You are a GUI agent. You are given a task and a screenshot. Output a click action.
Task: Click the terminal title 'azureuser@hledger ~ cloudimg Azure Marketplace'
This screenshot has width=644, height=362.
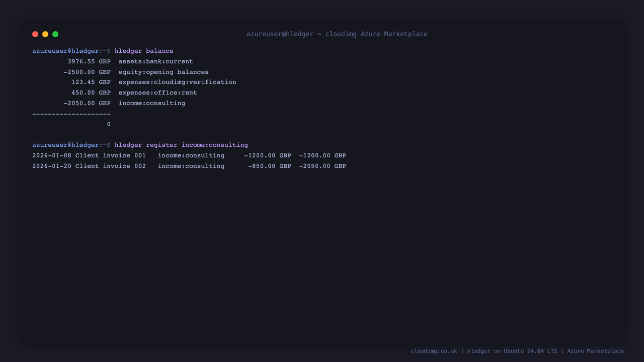(337, 34)
